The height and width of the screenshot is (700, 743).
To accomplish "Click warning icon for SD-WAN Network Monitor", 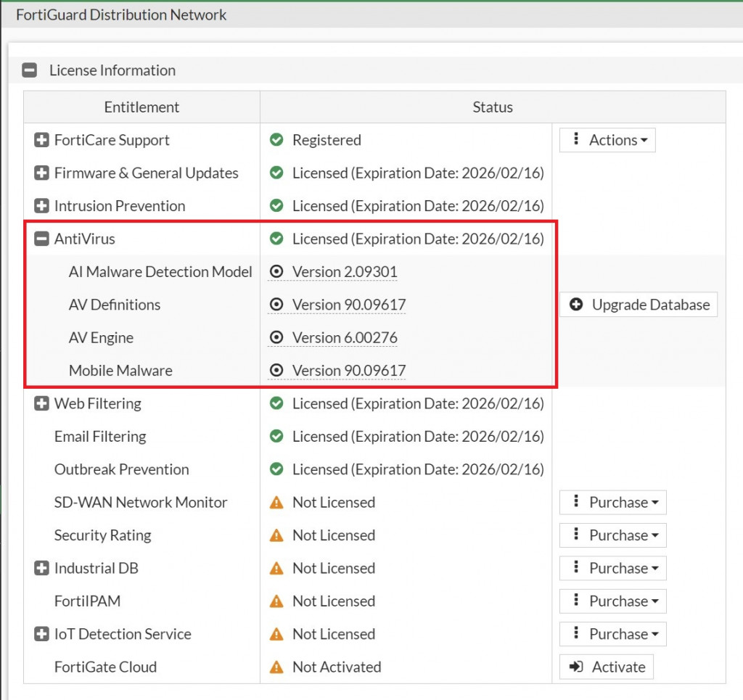I will click(276, 503).
